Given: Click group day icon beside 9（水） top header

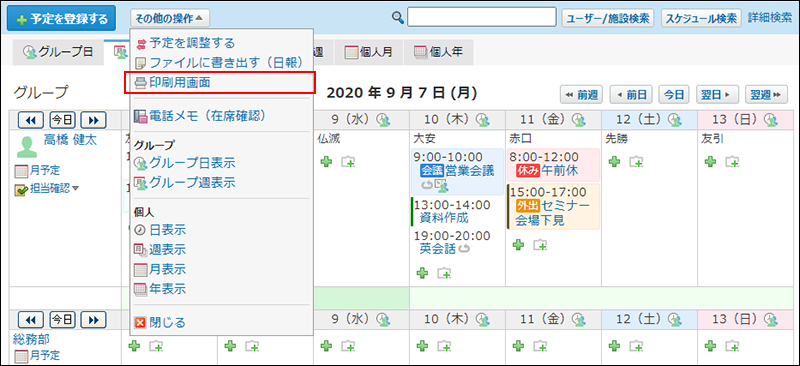Looking at the screenshot, I should coord(384,120).
